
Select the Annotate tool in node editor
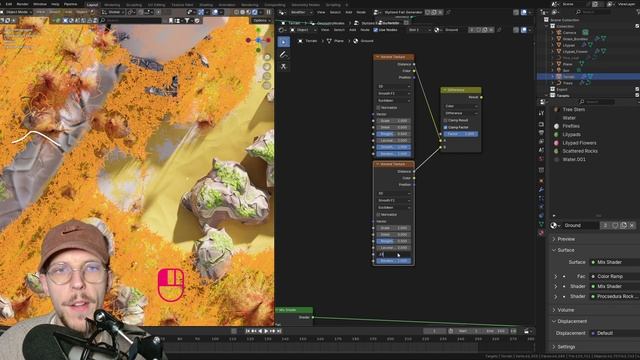pos(284,54)
